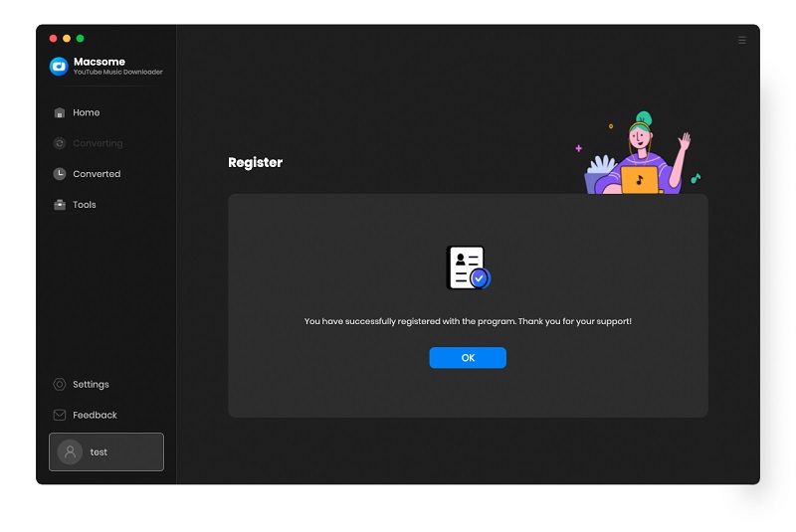This screenshot has height=532, width=796.
Task: Switch to the Converted menu item
Action: tap(97, 174)
